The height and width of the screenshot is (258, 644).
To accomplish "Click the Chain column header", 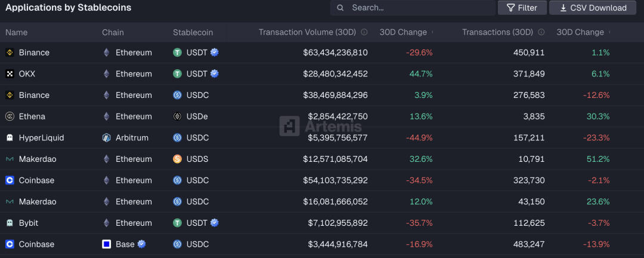I will (113, 32).
